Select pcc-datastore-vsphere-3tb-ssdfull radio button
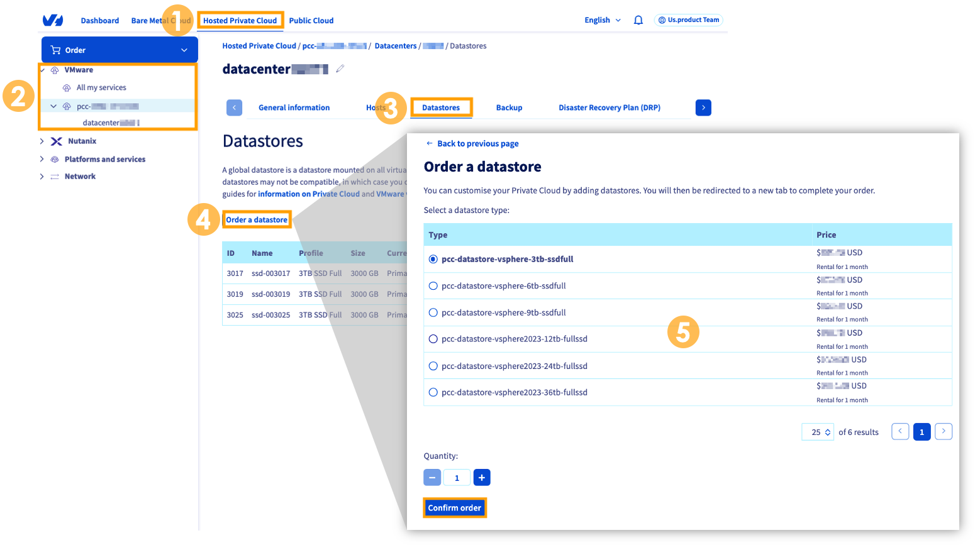The height and width of the screenshot is (545, 980). click(433, 259)
